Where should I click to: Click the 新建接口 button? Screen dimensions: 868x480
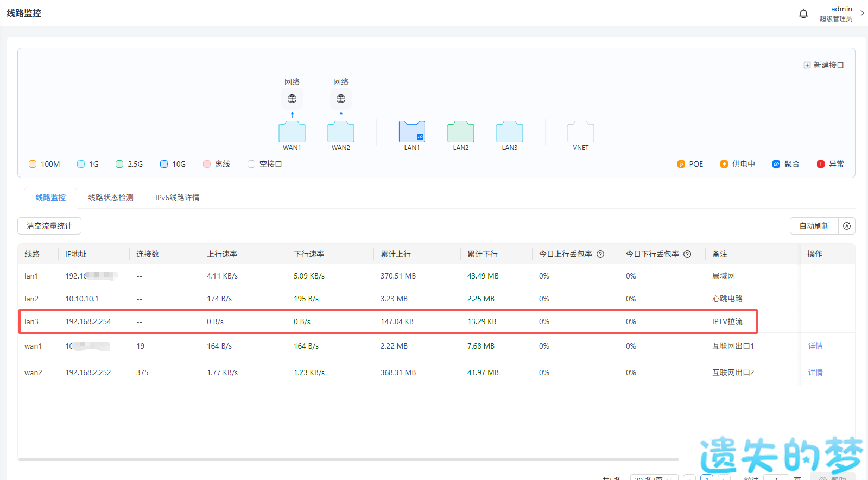tap(823, 65)
